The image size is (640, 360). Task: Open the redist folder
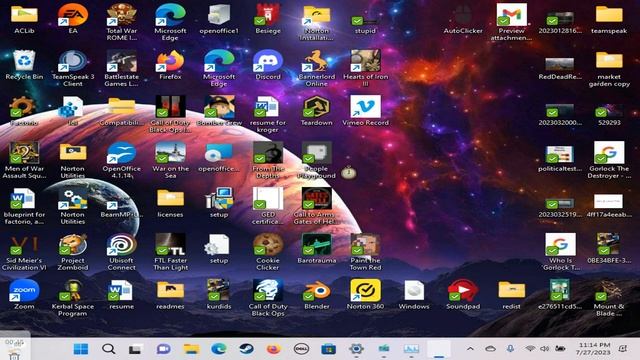(x=511, y=291)
